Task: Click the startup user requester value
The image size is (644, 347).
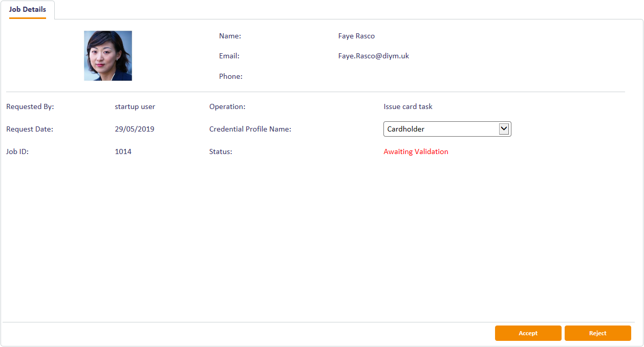Action: 135,107
